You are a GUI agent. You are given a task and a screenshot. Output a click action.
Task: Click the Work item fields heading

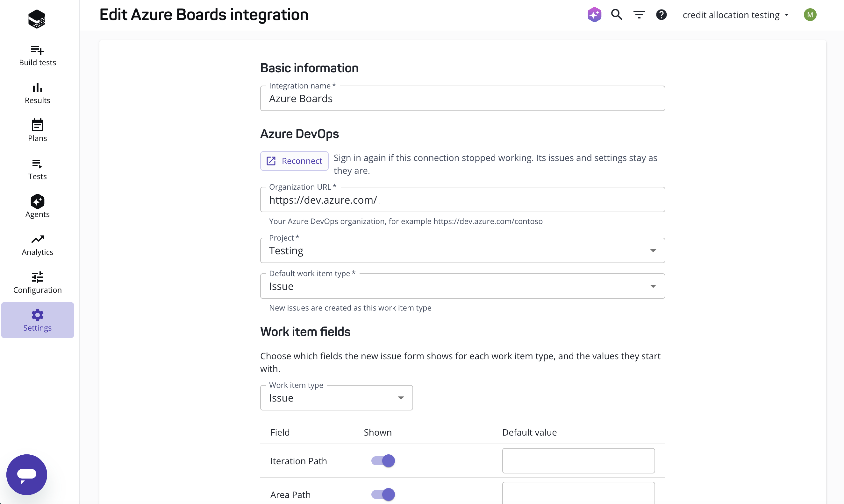[305, 332]
